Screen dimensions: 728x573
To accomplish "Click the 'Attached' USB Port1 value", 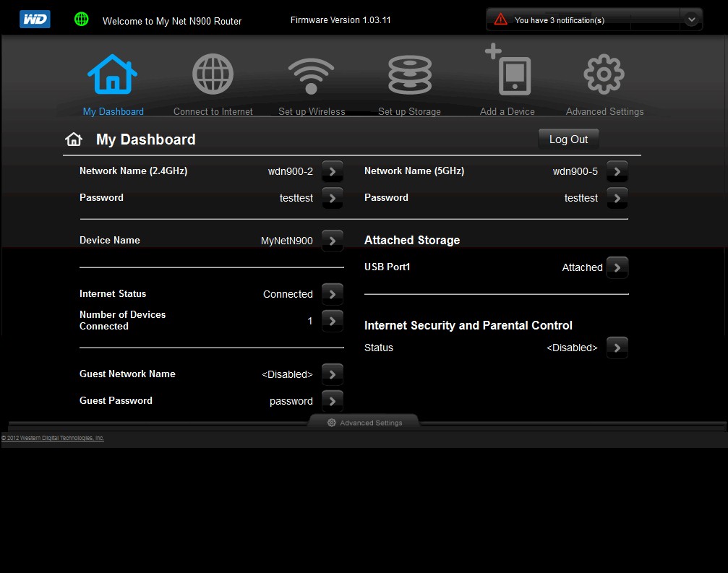I will 582,267.
